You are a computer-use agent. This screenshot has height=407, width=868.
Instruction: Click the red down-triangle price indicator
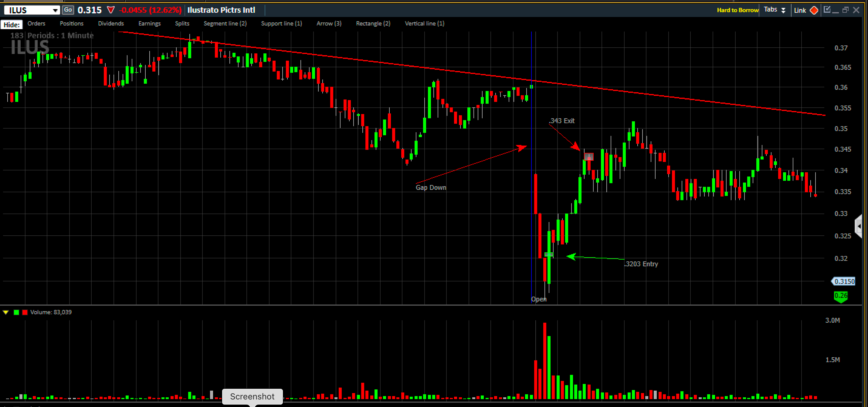coord(110,10)
